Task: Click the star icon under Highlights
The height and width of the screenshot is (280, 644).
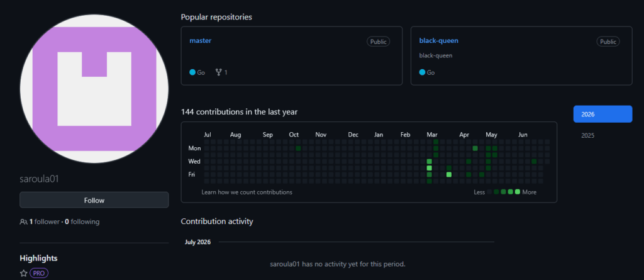Action: click(24, 273)
